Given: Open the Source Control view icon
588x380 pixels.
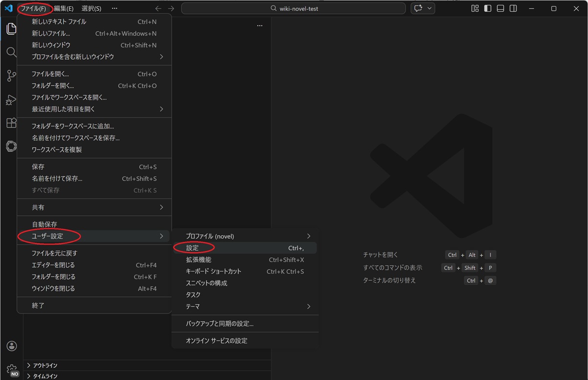Looking at the screenshot, I should tap(11, 76).
